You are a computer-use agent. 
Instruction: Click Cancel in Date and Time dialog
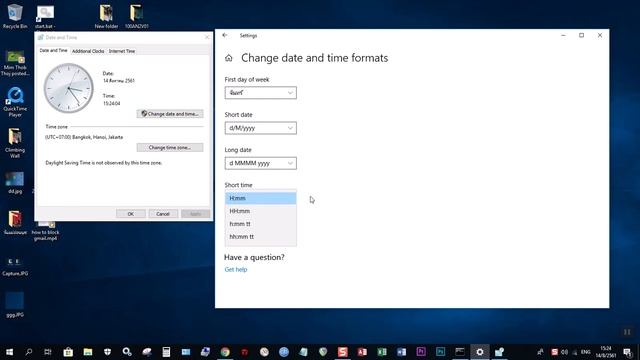tap(163, 213)
